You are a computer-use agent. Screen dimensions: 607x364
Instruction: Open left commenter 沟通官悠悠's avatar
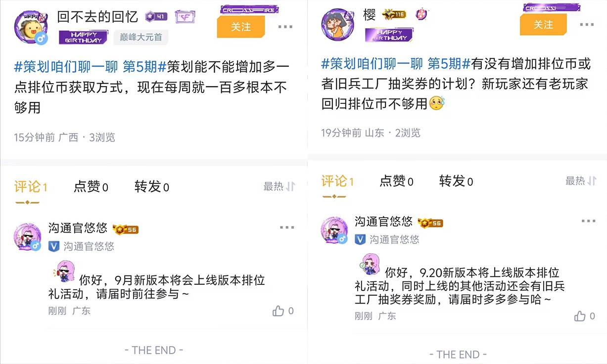click(x=28, y=237)
